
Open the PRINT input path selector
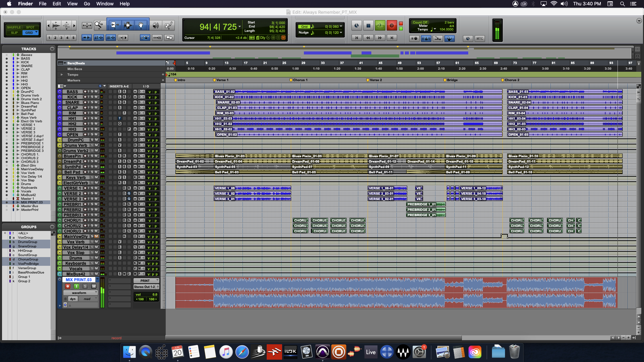tap(146, 281)
